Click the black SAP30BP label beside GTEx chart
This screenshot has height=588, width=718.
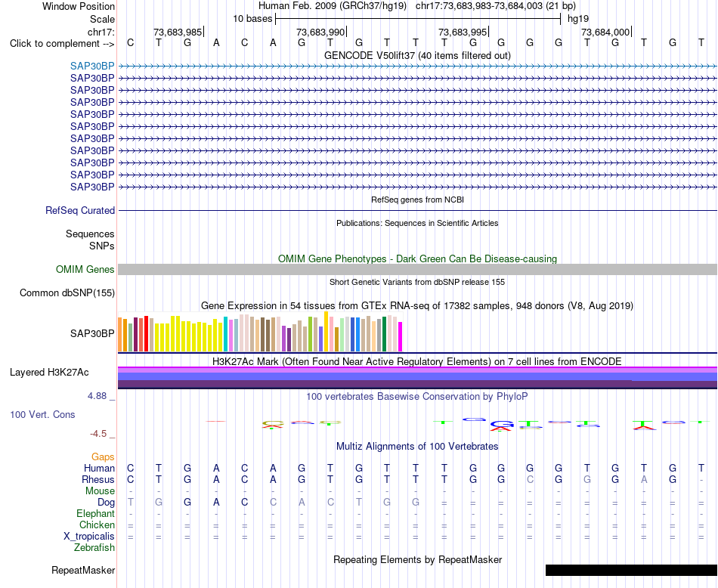[x=92, y=333]
